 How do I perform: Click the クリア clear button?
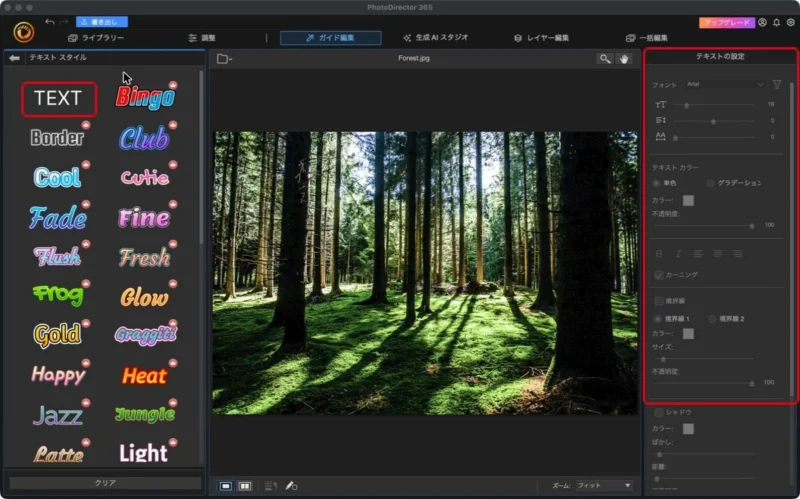click(105, 483)
